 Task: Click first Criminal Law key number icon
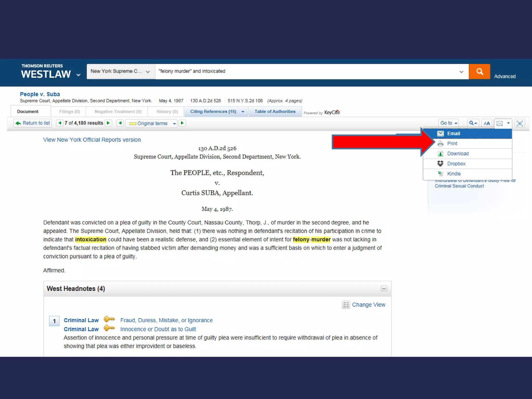109,319
